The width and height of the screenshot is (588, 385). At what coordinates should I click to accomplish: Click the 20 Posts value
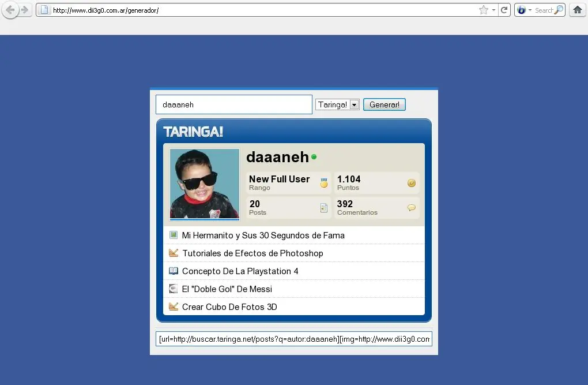point(255,204)
